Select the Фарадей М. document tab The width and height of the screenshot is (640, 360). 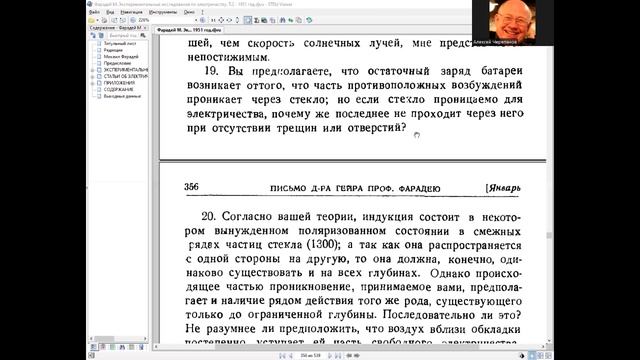(x=189, y=30)
